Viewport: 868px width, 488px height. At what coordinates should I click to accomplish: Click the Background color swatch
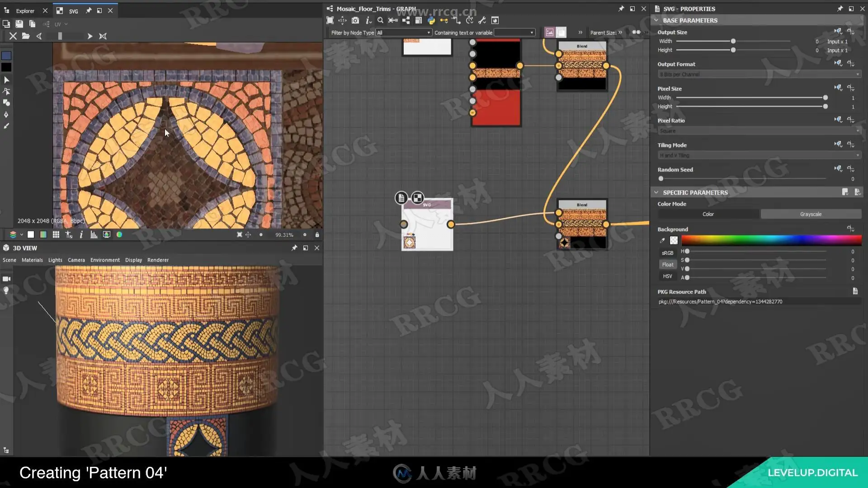tap(674, 240)
